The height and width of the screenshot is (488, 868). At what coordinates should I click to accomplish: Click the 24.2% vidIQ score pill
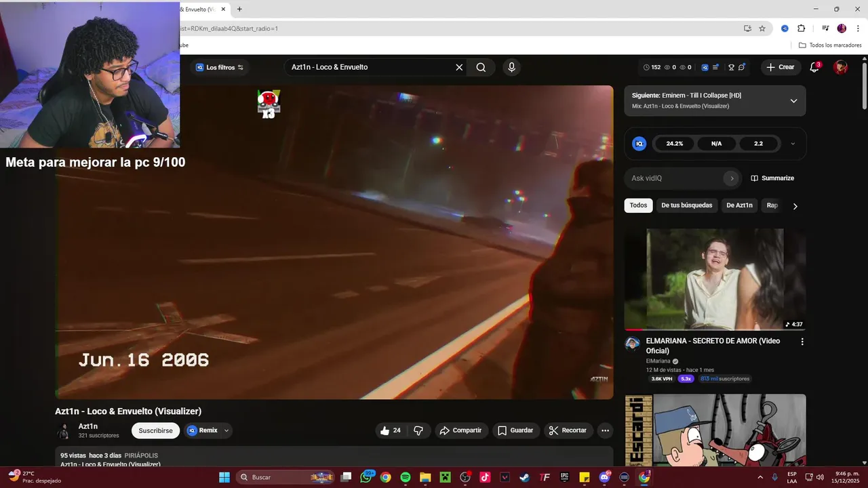[674, 144]
